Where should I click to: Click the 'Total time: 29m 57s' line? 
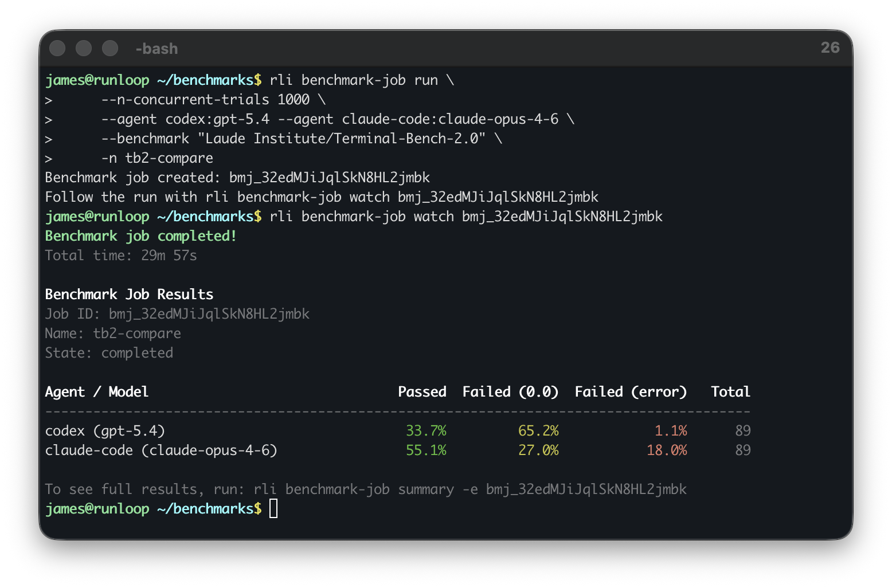click(x=121, y=256)
